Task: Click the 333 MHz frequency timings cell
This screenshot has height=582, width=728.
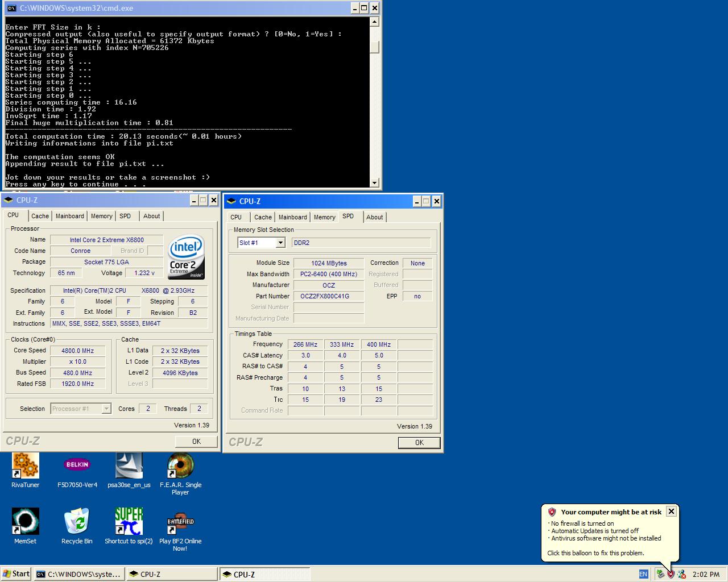Action: 342,344
